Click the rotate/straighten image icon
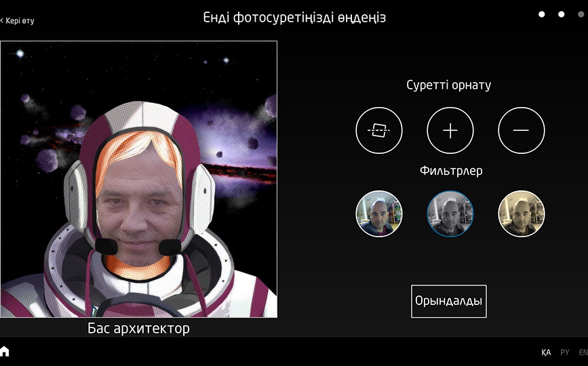The width and height of the screenshot is (588, 366). coord(378,130)
